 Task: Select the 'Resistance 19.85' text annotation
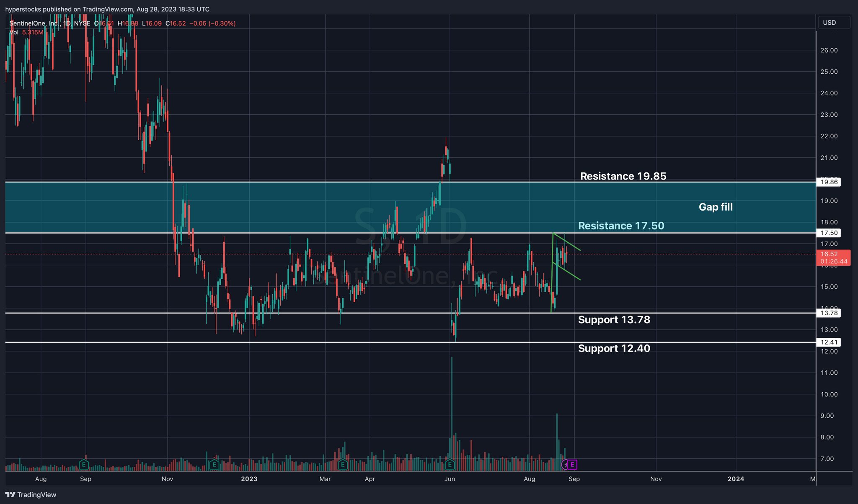623,176
